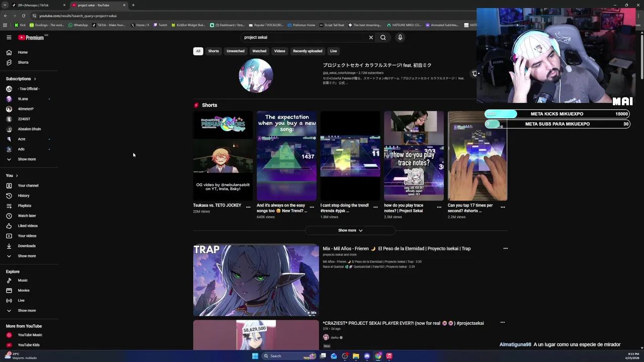Open YouTube Music under More from YouTube

(x=29, y=335)
